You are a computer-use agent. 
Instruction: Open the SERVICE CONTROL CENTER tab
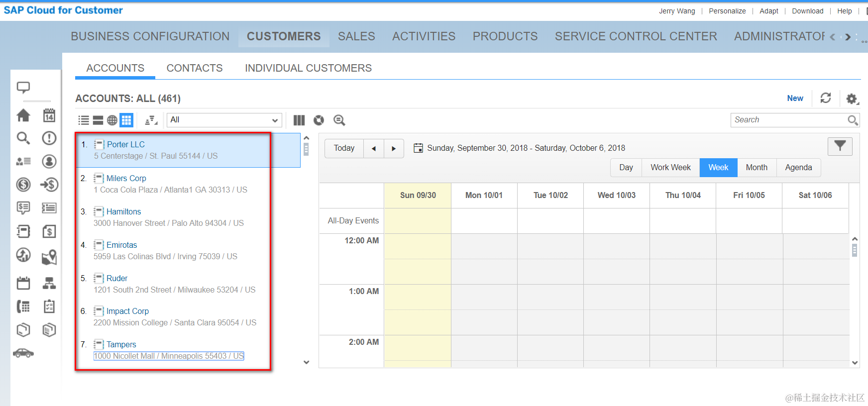pyautogui.click(x=636, y=36)
